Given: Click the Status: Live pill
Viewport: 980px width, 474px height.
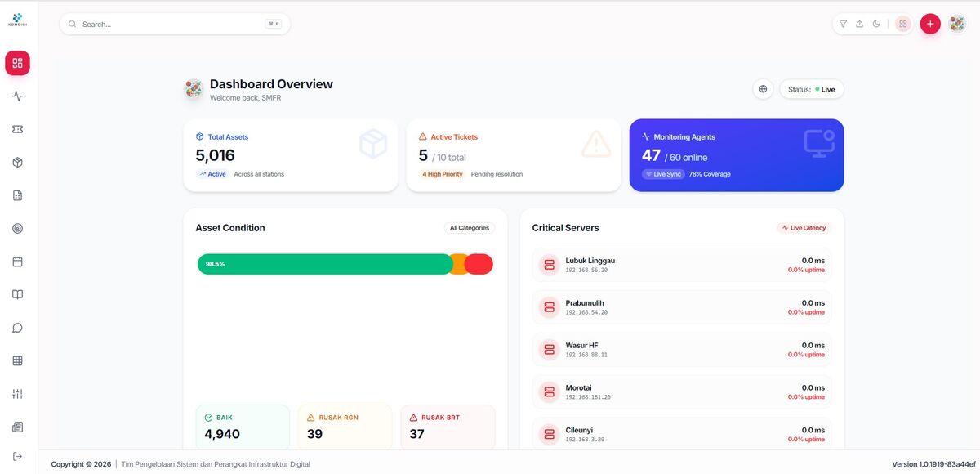Looking at the screenshot, I should click(x=812, y=89).
